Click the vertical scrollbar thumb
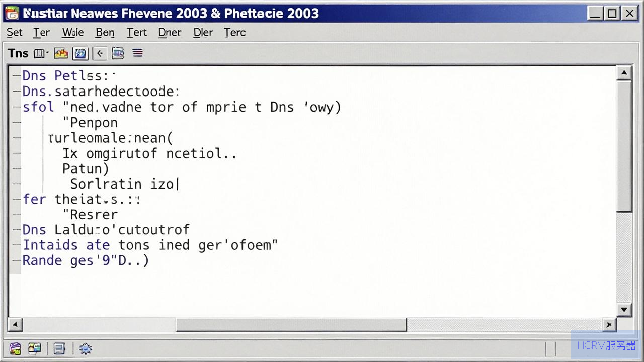644x362 pixels. (x=624, y=146)
